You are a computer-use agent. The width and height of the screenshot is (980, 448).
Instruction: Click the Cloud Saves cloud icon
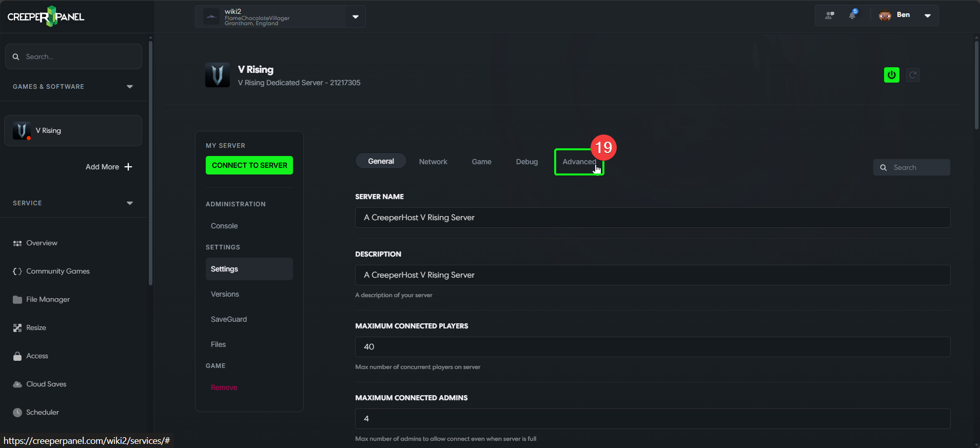[x=17, y=384]
